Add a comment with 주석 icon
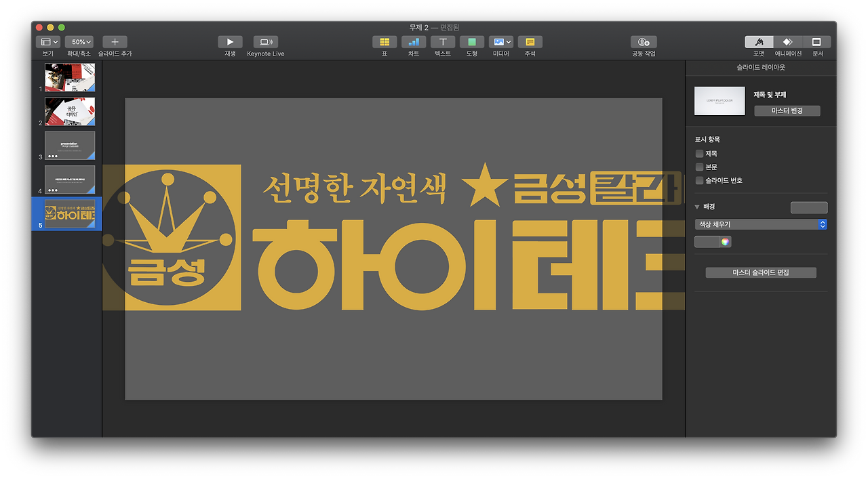The height and width of the screenshot is (479, 868). coord(530,42)
